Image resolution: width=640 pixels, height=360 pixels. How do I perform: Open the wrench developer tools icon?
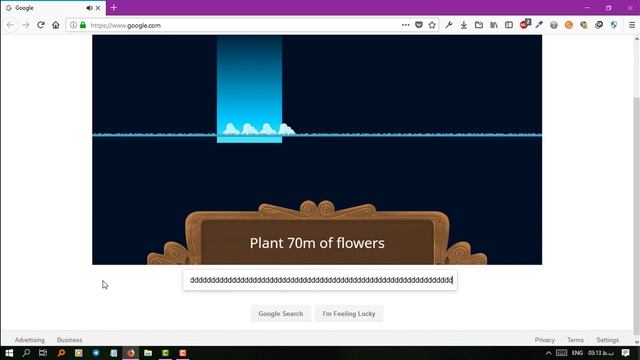(449, 25)
